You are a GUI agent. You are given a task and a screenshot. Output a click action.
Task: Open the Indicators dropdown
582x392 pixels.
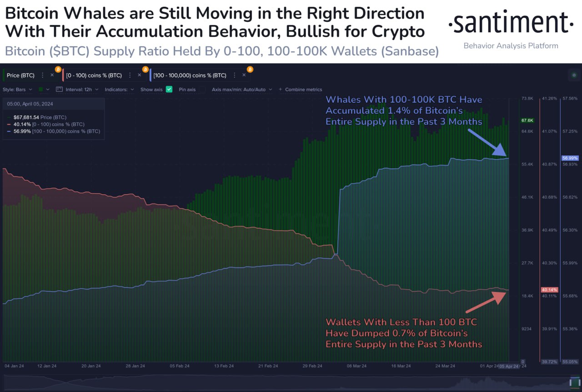coord(119,90)
